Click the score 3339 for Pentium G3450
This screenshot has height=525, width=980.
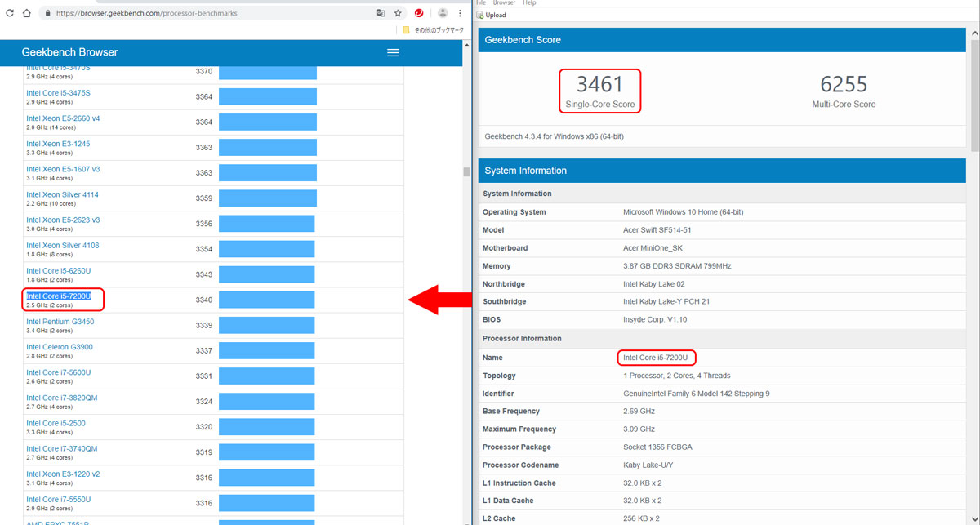(204, 326)
